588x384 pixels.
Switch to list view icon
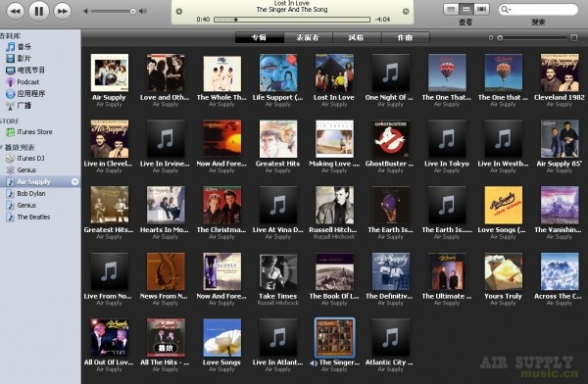coord(451,9)
